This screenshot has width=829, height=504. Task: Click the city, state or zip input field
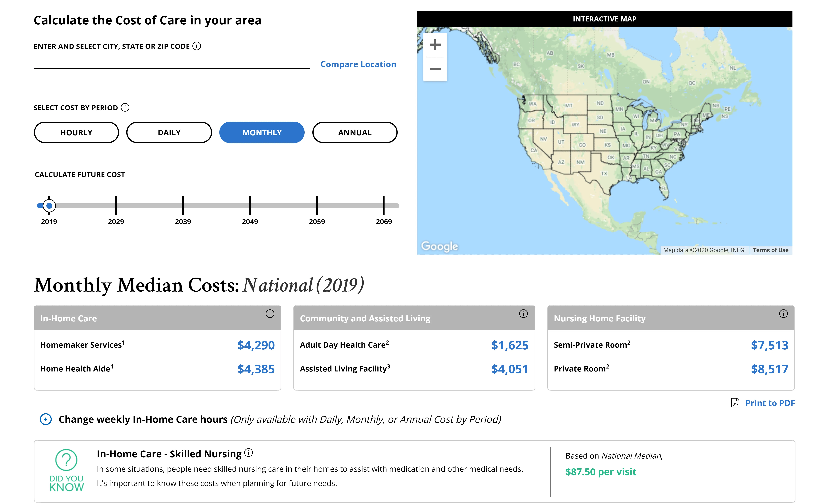pos(172,62)
